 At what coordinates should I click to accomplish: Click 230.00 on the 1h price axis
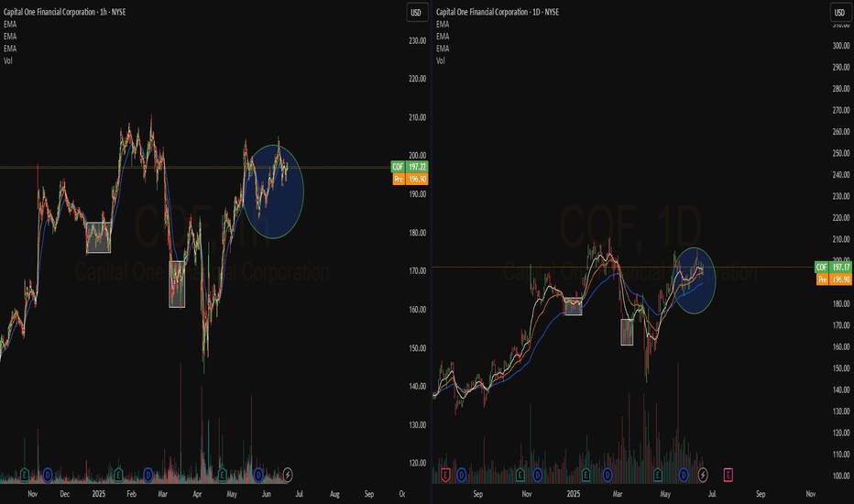point(418,40)
